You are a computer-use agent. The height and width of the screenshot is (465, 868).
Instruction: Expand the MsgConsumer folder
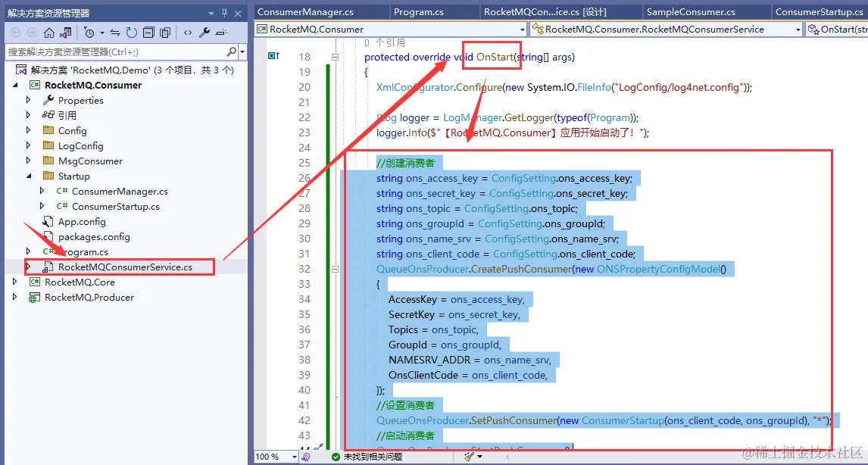[x=29, y=161]
